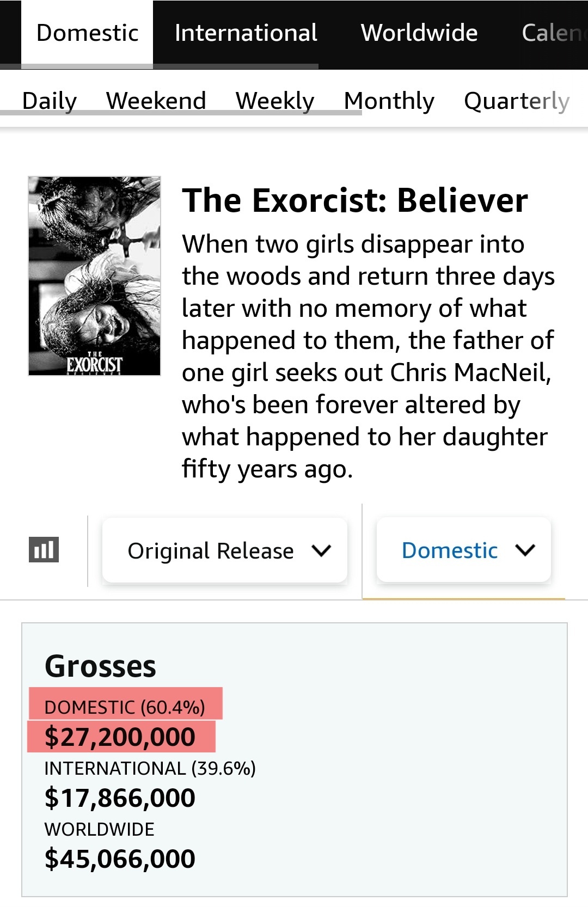The height and width of the screenshot is (907, 588).
Task: Switch to the Worldwide tab
Action: [419, 33]
